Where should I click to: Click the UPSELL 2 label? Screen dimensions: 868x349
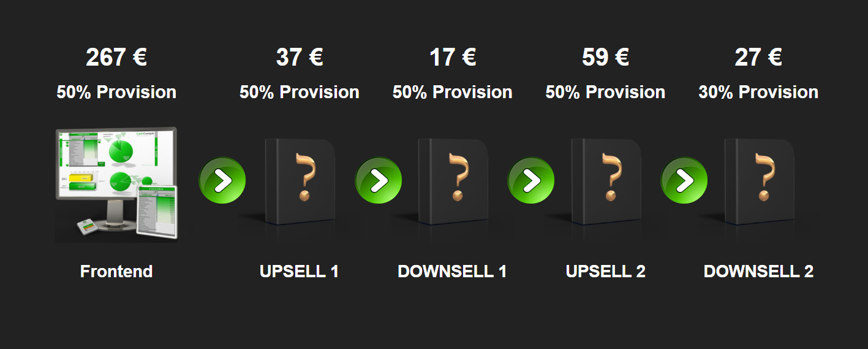pyautogui.click(x=606, y=271)
